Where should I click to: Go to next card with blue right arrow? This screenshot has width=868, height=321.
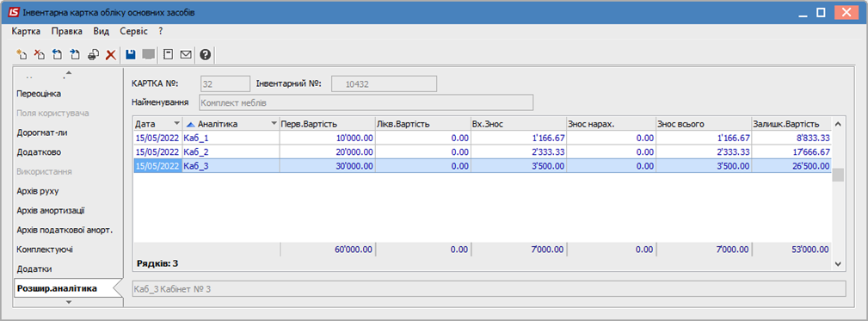pyautogui.click(x=75, y=54)
